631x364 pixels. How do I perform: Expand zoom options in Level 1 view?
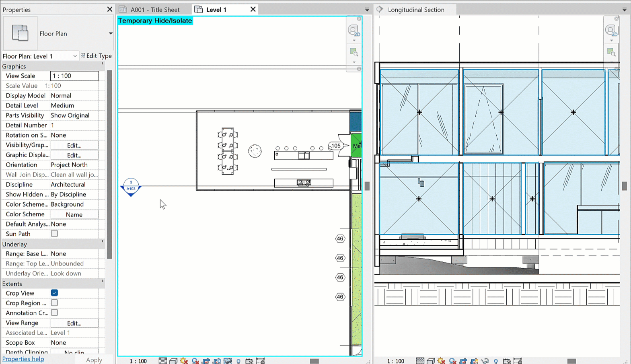(x=354, y=62)
